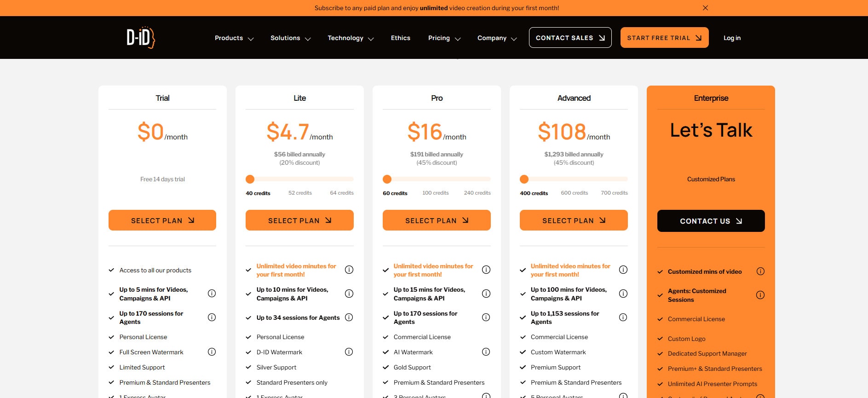Open info icon next to Full Screen Watermark
The height and width of the screenshot is (398, 868).
(x=212, y=352)
